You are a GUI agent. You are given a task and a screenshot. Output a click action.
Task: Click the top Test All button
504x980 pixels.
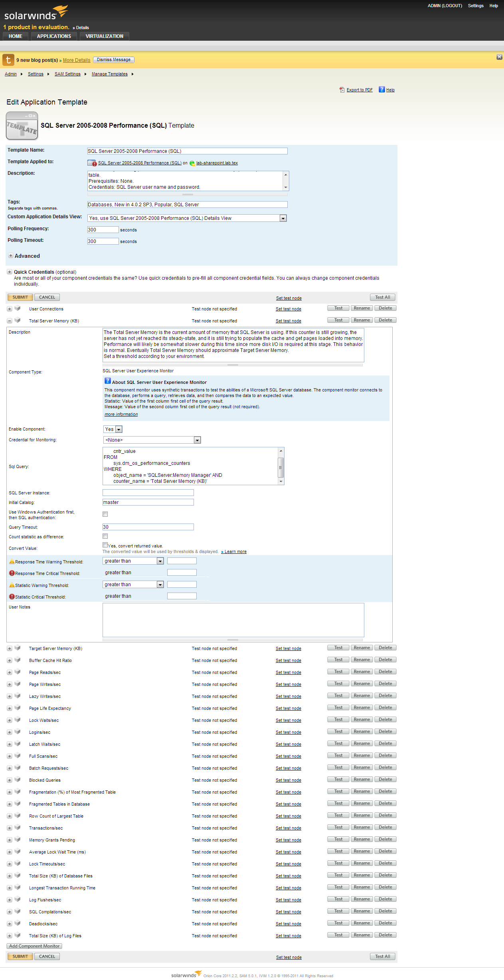click(x=383, y=297)
